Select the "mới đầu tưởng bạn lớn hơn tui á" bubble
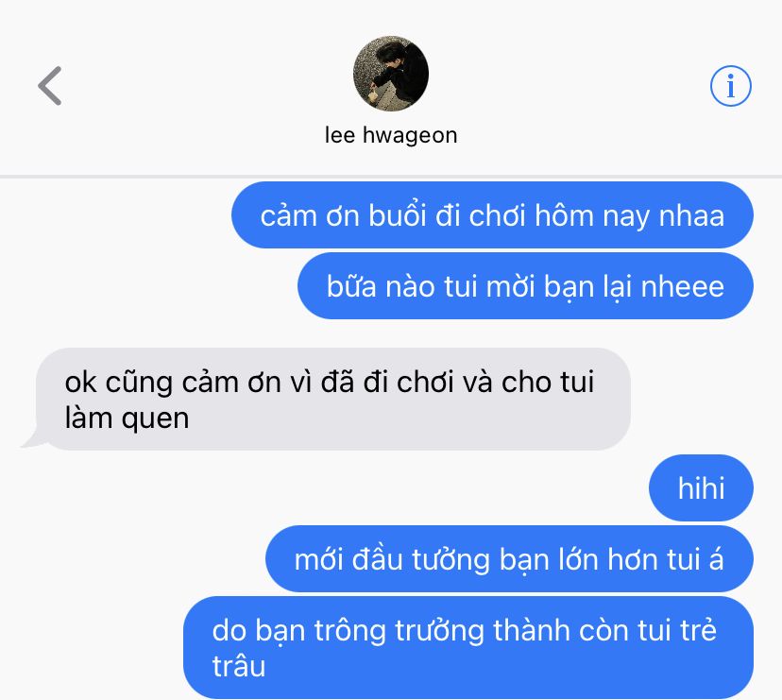Viewport: 782px width, 700px height. pos(509,559)
